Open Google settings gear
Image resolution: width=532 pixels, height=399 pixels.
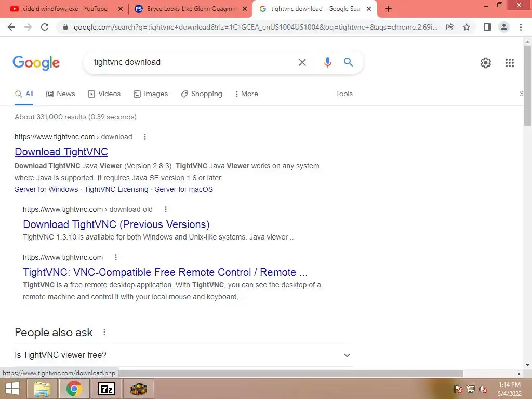click(486, 63)
